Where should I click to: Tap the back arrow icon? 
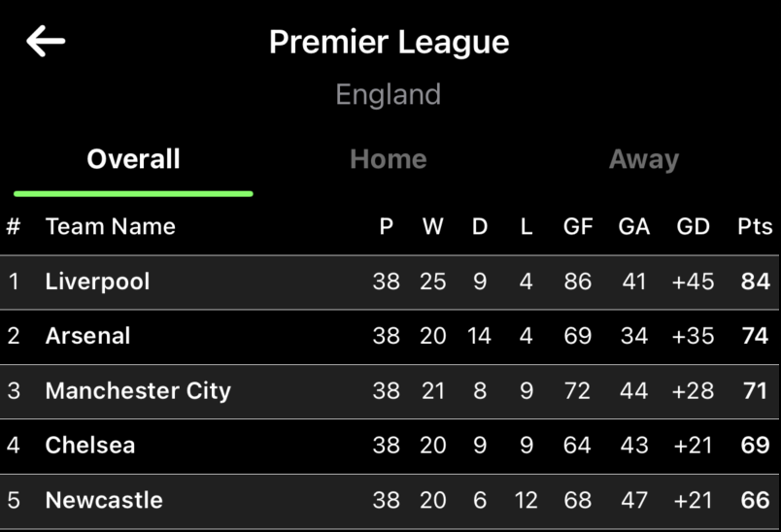(46, 42)
